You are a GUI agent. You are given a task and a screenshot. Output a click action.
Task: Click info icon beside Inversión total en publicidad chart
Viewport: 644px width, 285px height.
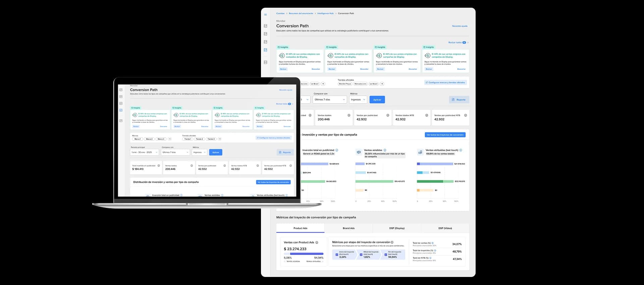pos(337,150)
